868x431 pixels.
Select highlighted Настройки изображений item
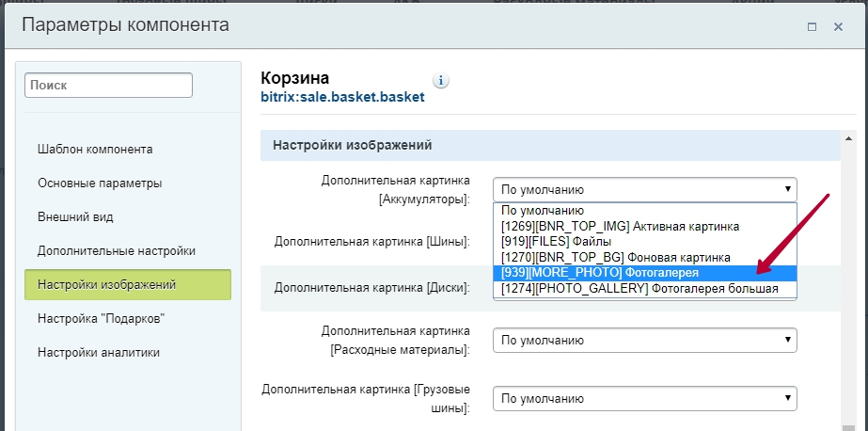click(x=128, y=285)
